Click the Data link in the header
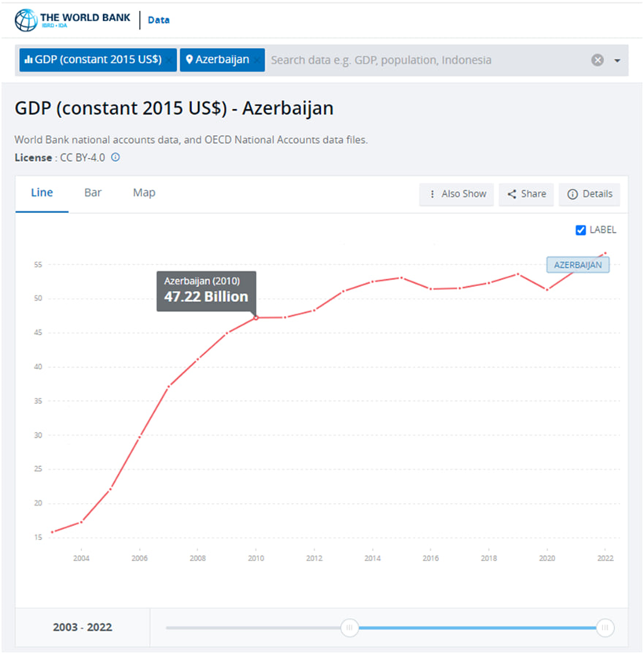 (158, 20)
